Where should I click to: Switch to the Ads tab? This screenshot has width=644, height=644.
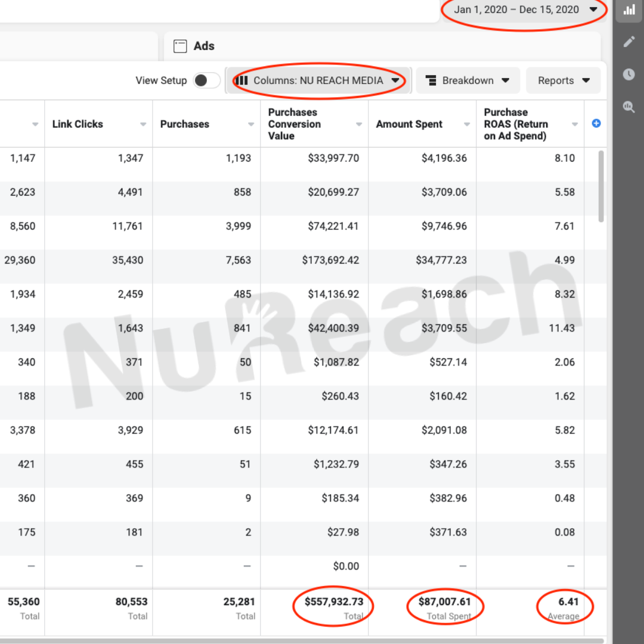click(x=204, y=46)
